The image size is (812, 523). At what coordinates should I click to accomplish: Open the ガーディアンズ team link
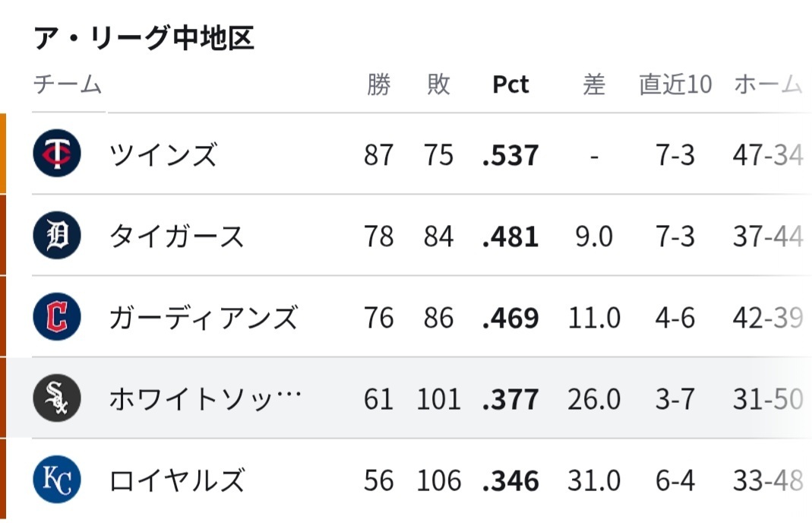204,317
